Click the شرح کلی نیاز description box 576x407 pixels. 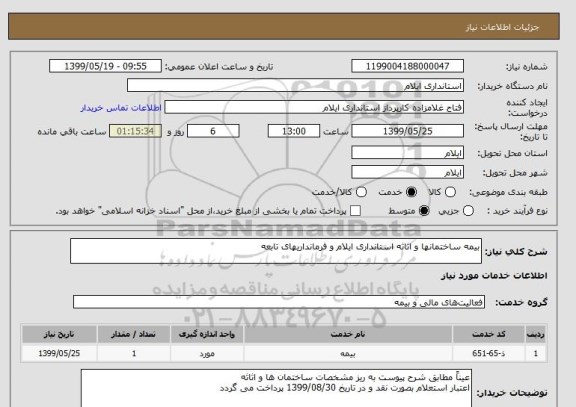click(x=276, y=251)
